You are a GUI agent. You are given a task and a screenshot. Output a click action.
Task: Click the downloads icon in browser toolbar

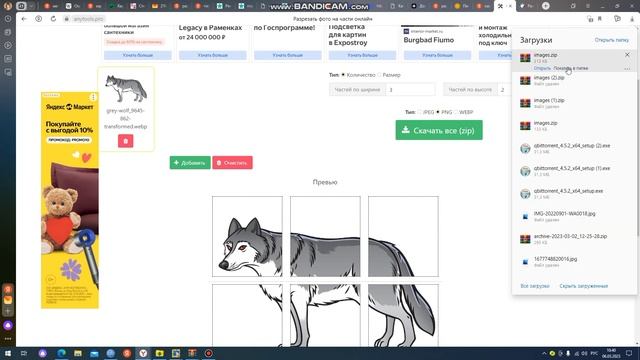coord(632,19)
